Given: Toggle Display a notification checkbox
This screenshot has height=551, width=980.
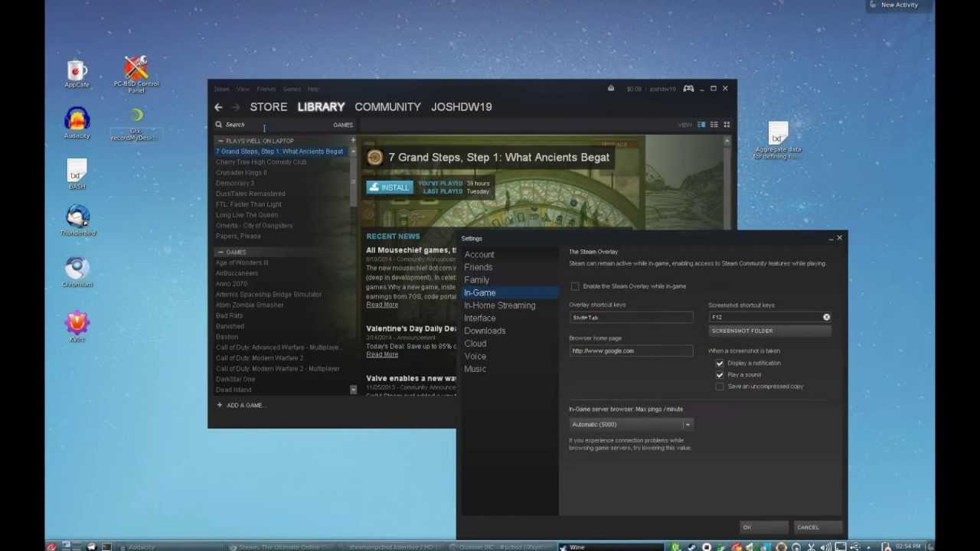Looking at the screenshot, I should click(x=720, y=364).
